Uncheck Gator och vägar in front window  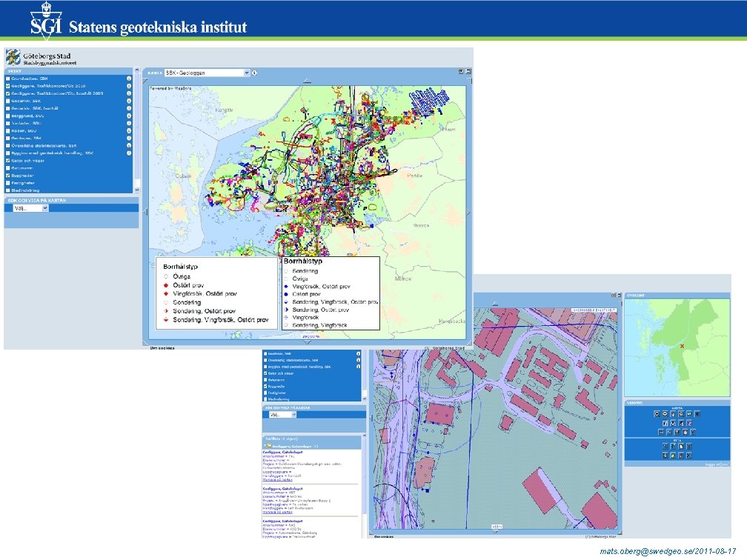click(x=8, y=161)
